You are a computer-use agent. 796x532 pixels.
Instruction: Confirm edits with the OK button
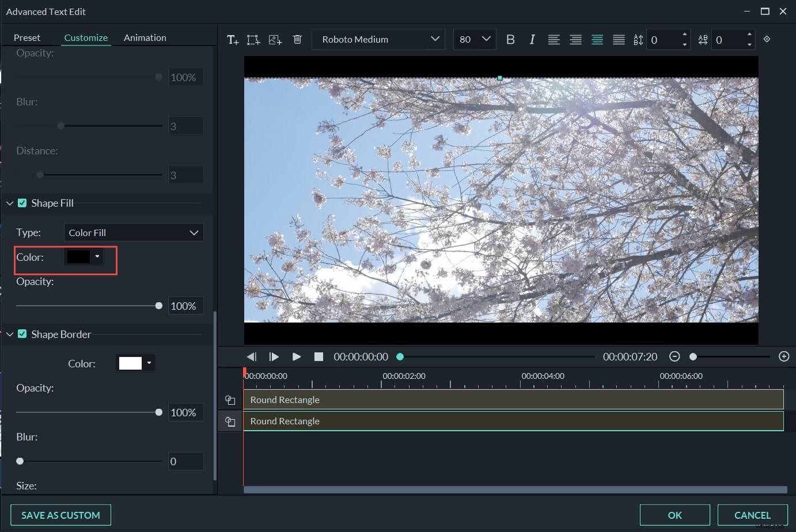[675, 515]
